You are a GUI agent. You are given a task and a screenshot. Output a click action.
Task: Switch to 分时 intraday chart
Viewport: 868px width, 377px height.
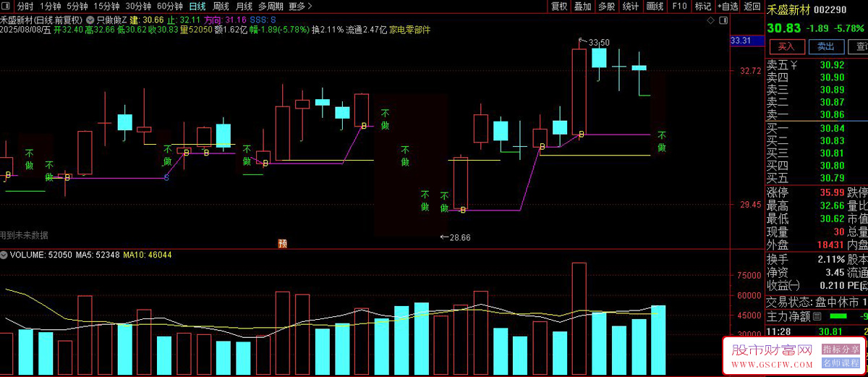tap(25, 6)
